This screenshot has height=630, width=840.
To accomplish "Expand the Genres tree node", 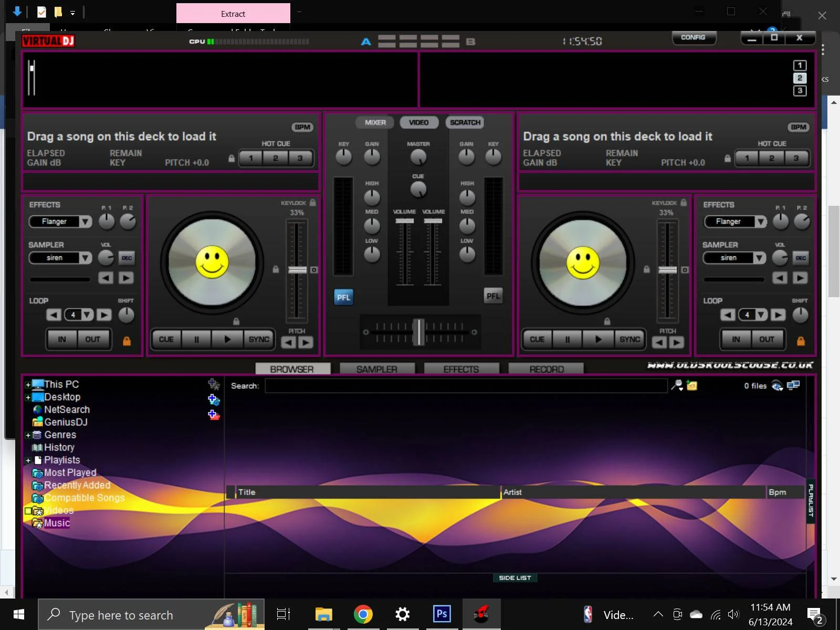I will click(x=28, y=435).
